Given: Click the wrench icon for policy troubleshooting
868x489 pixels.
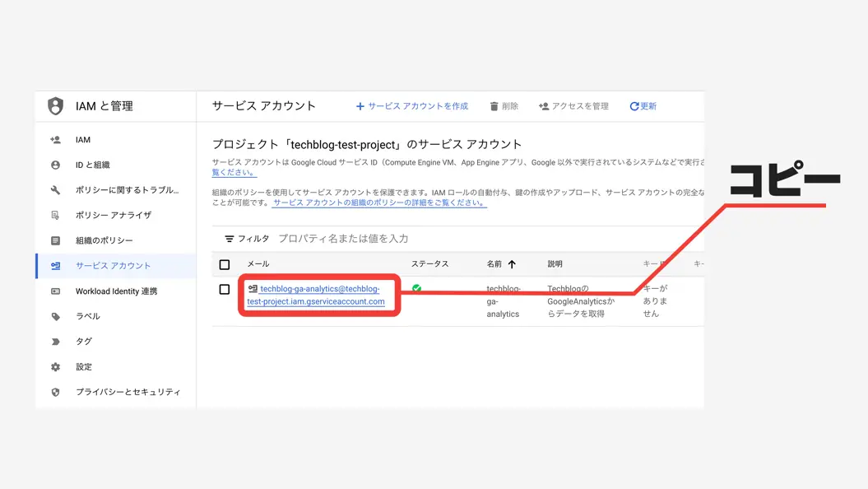Looking at the screenshot, I should click(x=55, y=190).
